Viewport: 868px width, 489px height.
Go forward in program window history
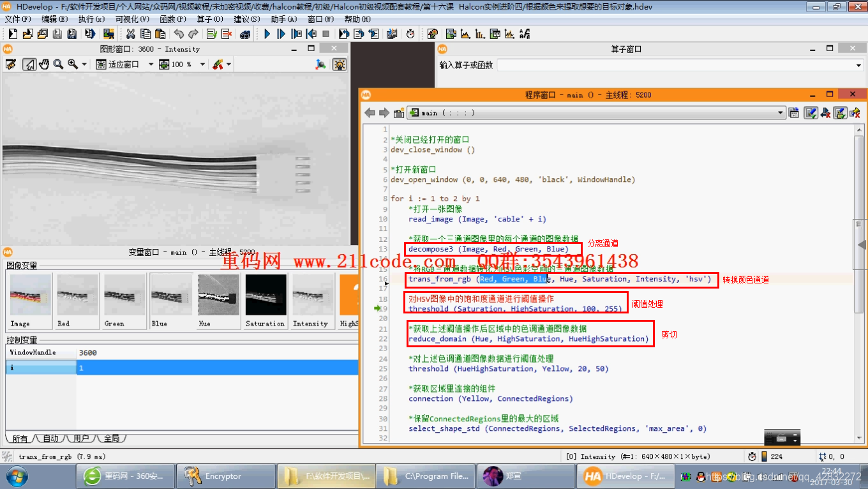point(384,113)
